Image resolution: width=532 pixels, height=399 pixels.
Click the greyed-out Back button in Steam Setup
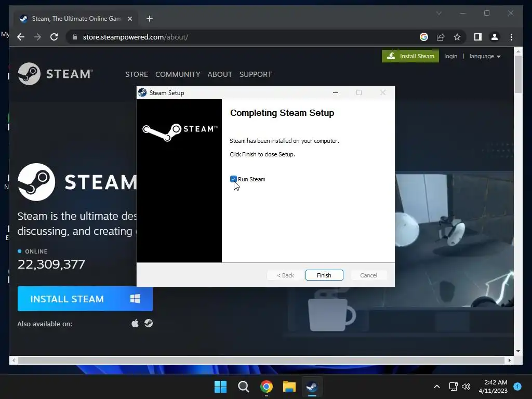(x=285, y=275)
